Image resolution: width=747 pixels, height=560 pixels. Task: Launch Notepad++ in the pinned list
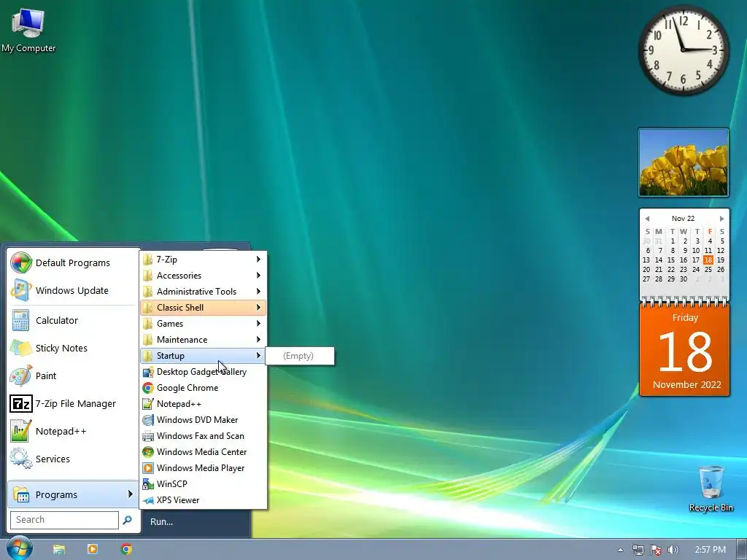[x=72, y=431]
